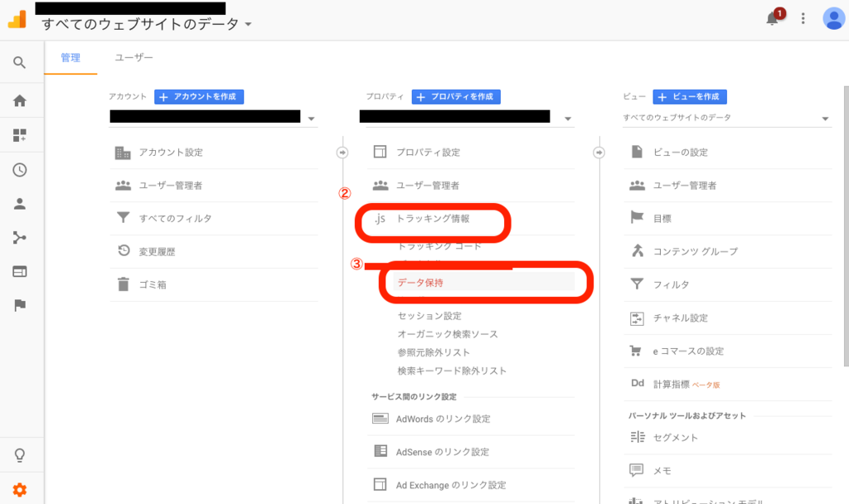
Task: Open Admin orange gear icon
Action: click(x=20, y=491)
